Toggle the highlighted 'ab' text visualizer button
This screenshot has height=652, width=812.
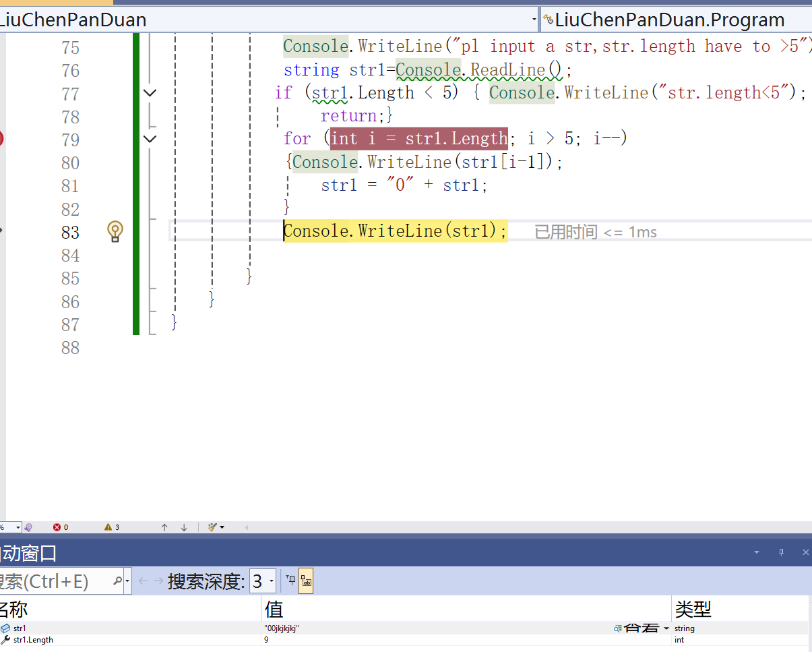306,581
